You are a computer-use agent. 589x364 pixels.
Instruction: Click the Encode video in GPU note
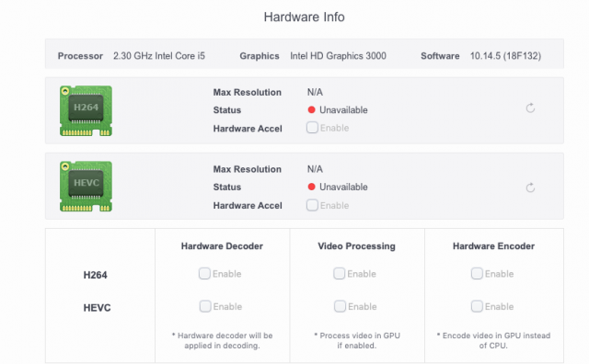pos(493,340)
